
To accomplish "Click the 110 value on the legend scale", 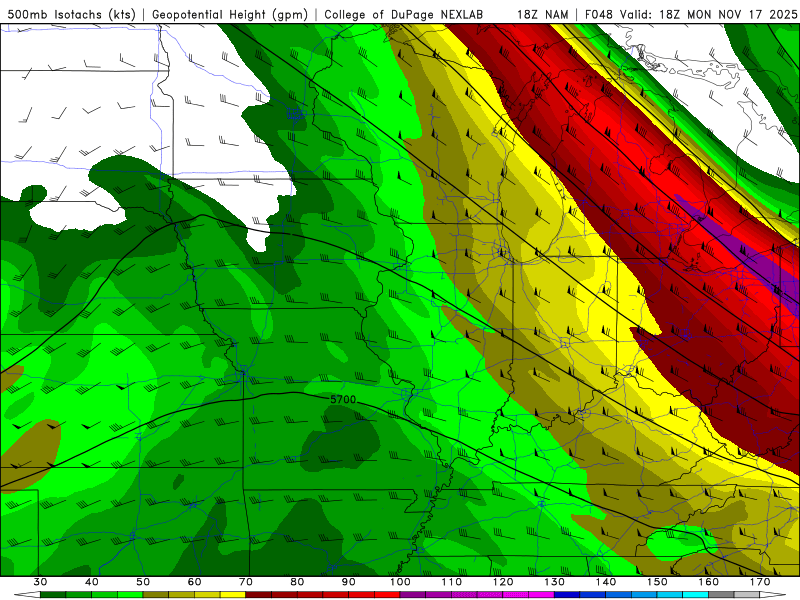I will (452, 582).
